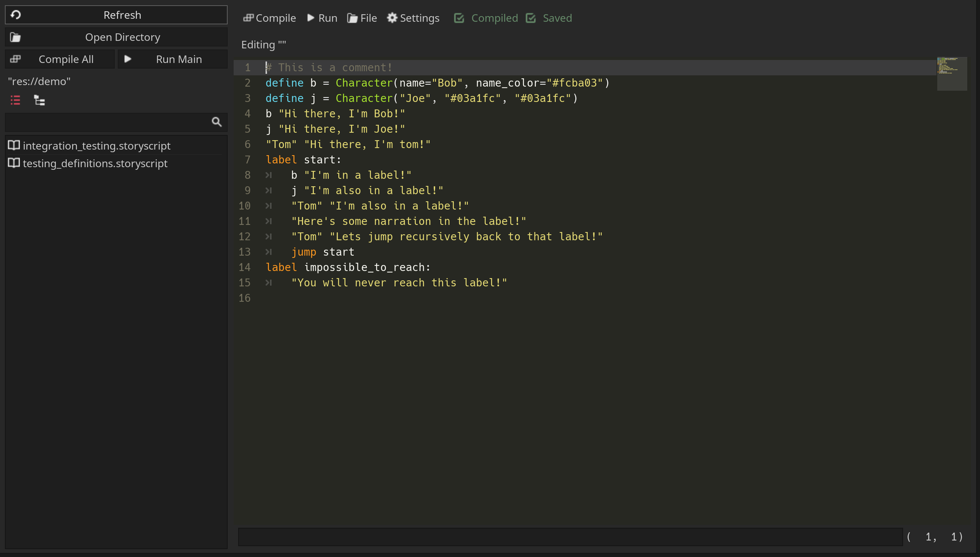Open testing_definitions.storyscript file
Viewport: 980px width, 557px height.
coord(95,163)
